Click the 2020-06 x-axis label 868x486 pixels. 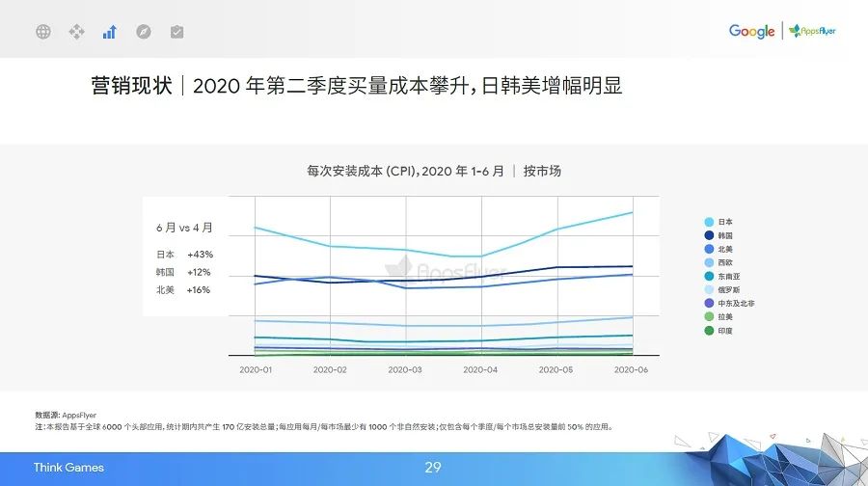pyautogui.click(x=631, y=369)
